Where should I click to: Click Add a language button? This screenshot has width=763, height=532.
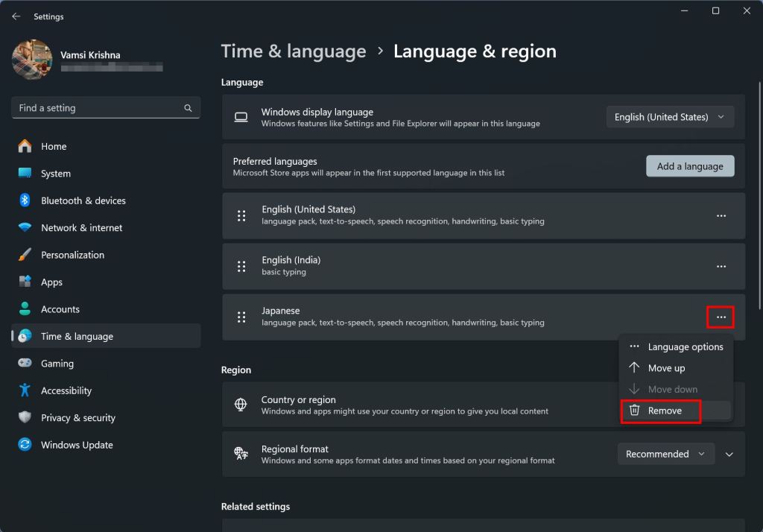(x=690, y=166)
